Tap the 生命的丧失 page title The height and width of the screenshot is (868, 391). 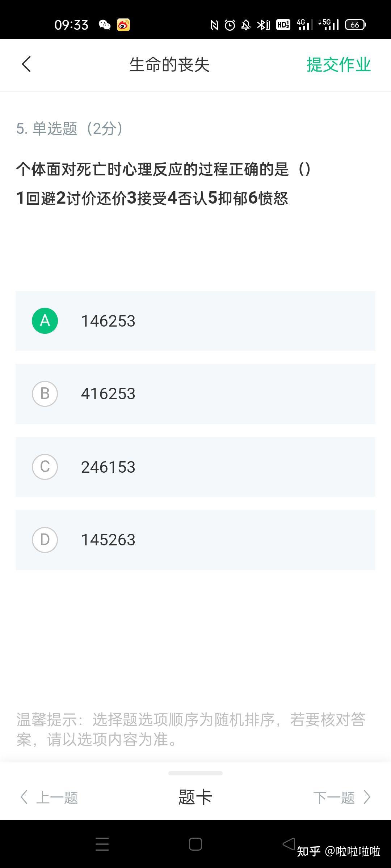tap(169, 65)
